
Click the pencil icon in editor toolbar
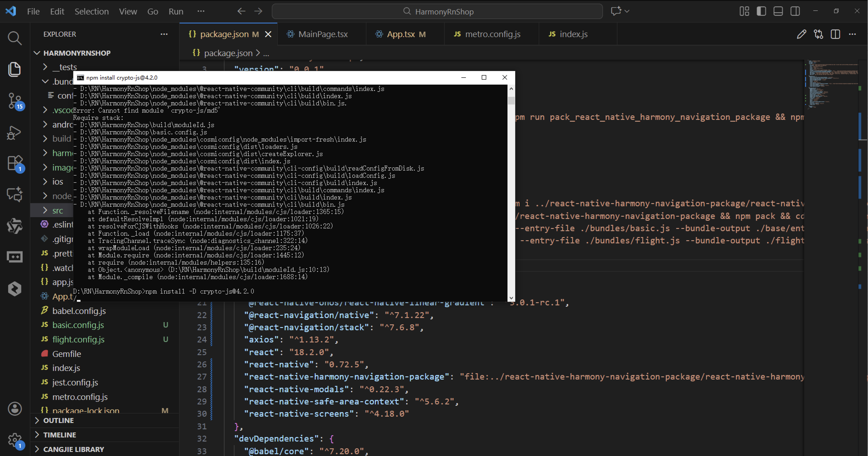pyautogui.click(x=802, y=34)
